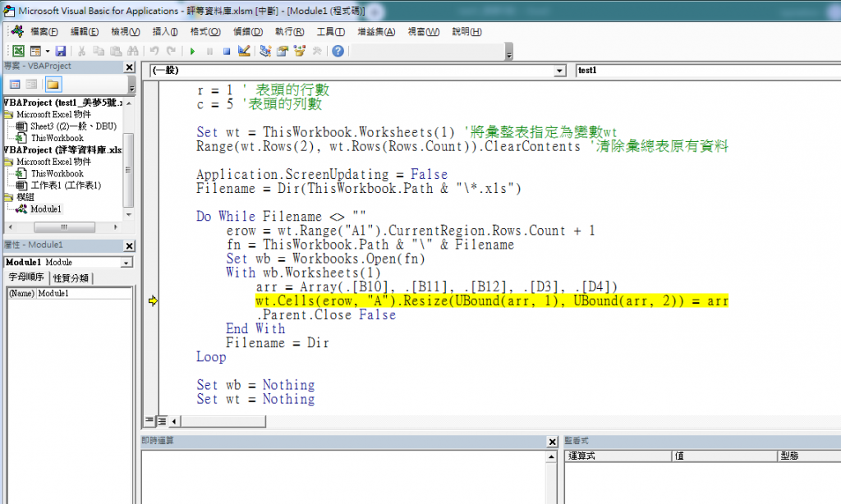This screenshot has height=504, width=841.
Task: Open the 工具(T) menu
Action: coord(330,32)
